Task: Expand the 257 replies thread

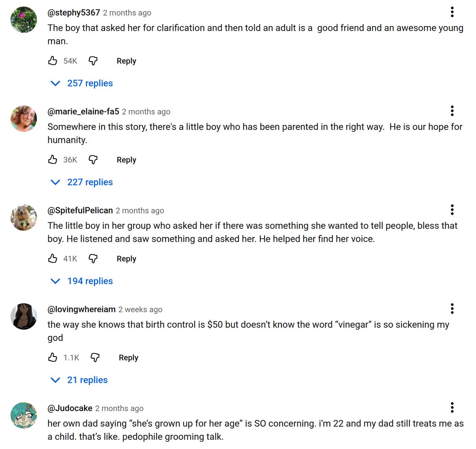Action: point(82,83)
